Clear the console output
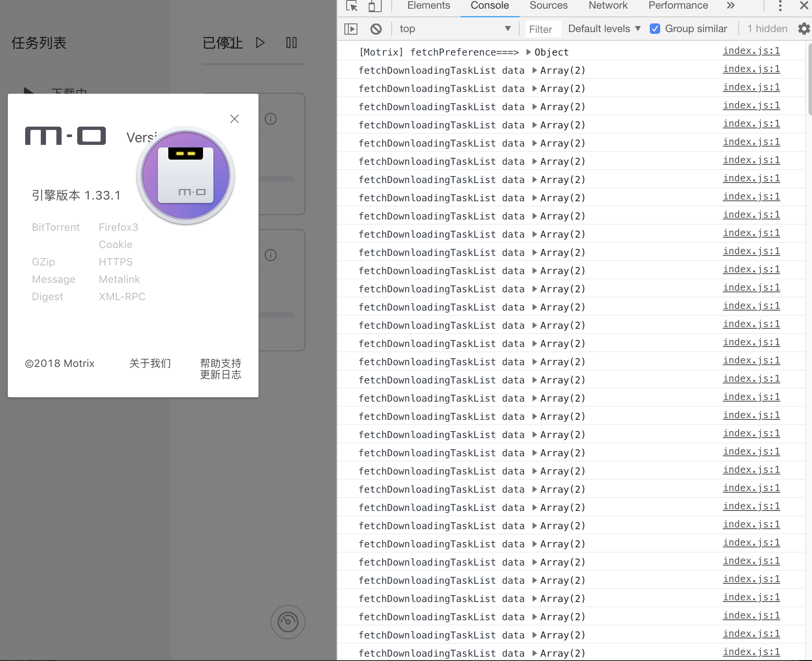 (x=376, y=29)
